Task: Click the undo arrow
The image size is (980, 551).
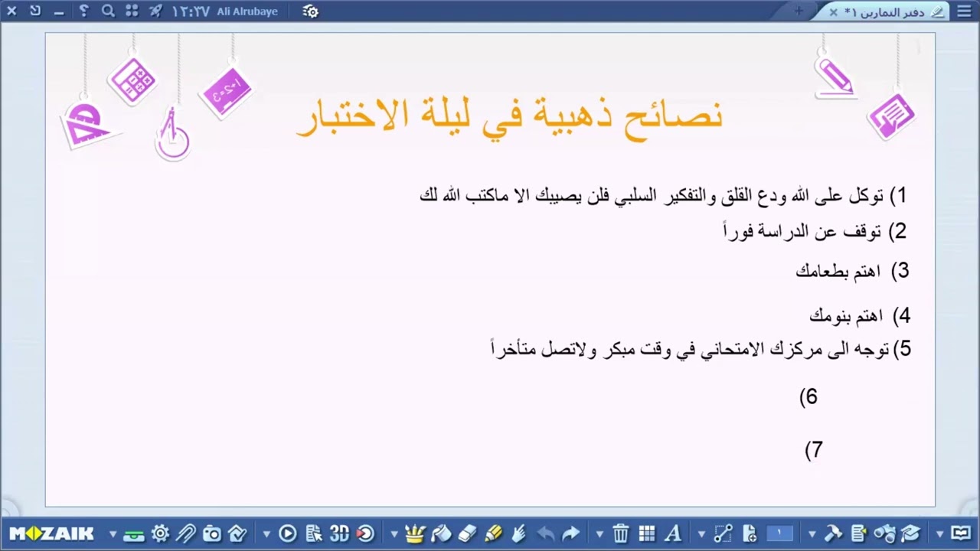Action: coord(545,533)
